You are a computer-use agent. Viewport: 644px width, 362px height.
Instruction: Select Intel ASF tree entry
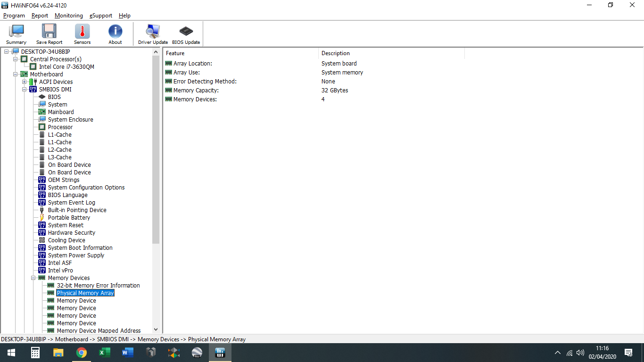click(60, 263)
